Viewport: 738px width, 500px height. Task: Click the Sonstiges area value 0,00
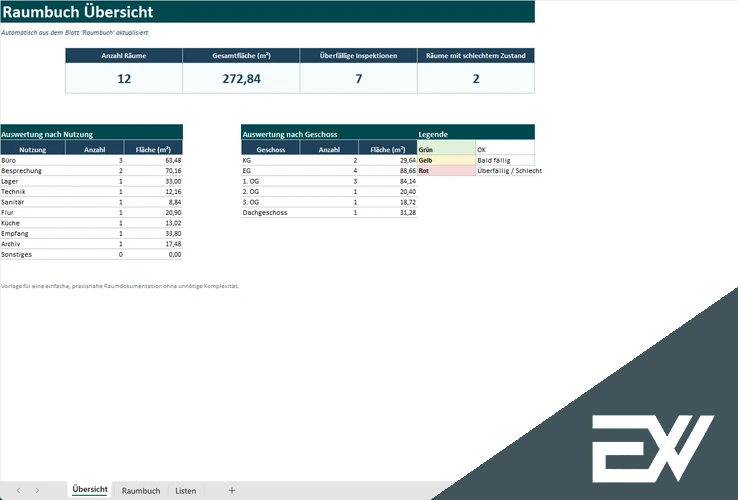pos(153,254)
